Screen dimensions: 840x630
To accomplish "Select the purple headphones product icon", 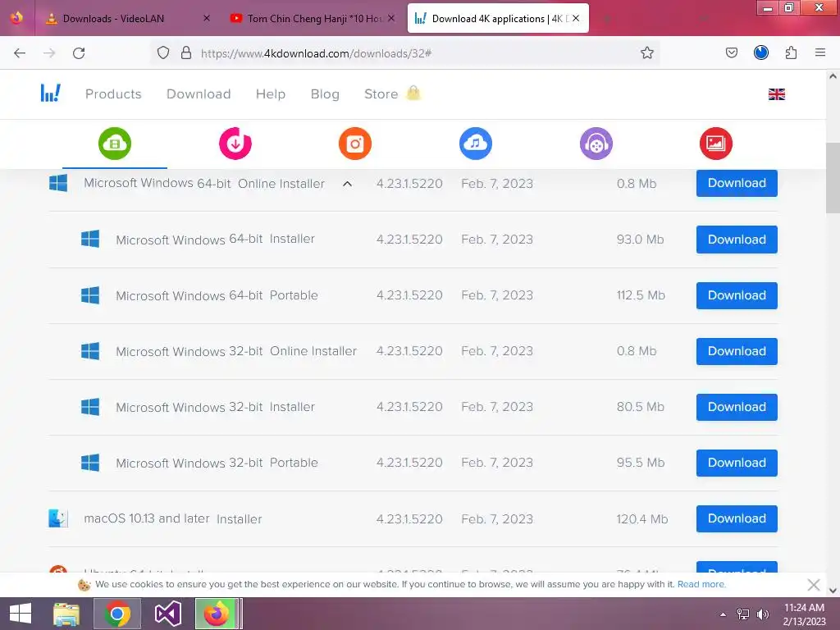I will point(596,144).
